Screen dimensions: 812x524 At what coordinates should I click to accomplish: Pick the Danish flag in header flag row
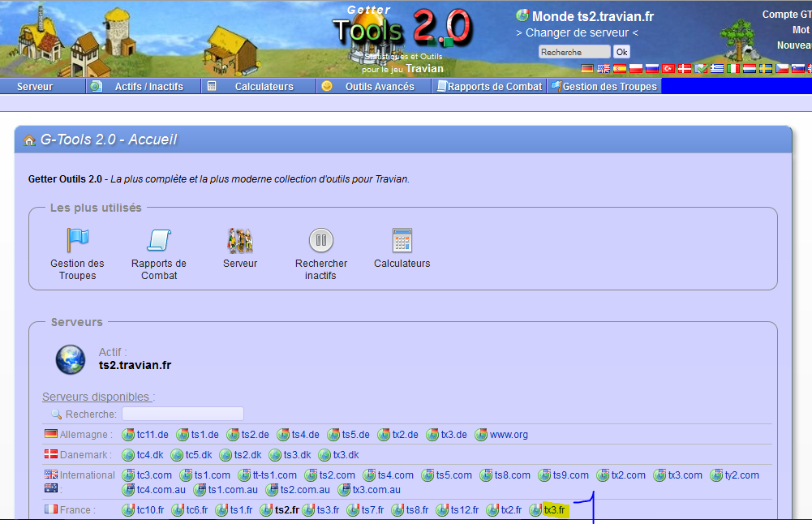coord(685,68)
